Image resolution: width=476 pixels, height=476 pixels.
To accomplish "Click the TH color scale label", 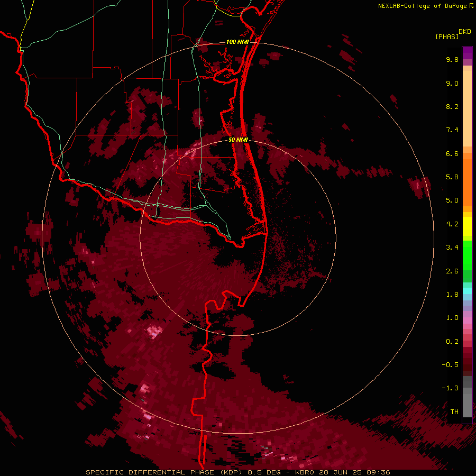I will (454, 412).
